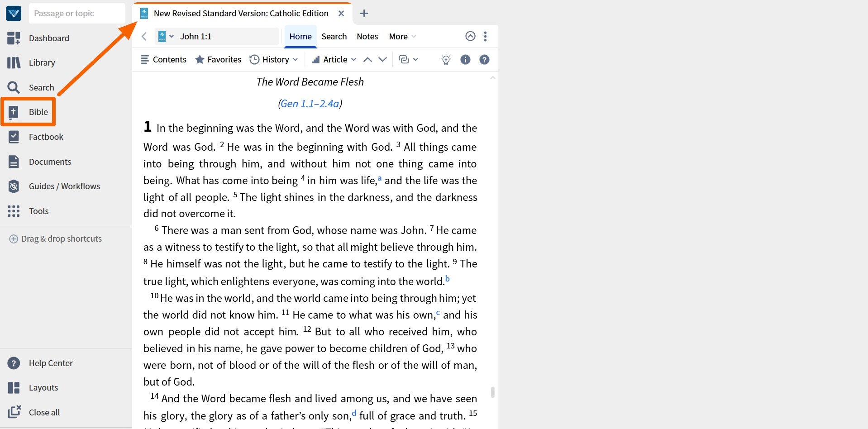Open the question mark help icon

(484, 59)
